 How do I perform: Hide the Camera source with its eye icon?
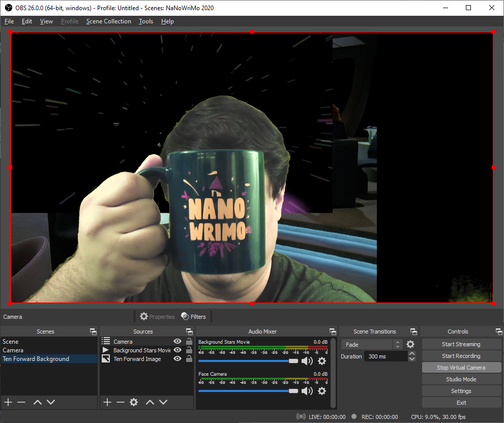pyautogui.click(x=177, y=341)
